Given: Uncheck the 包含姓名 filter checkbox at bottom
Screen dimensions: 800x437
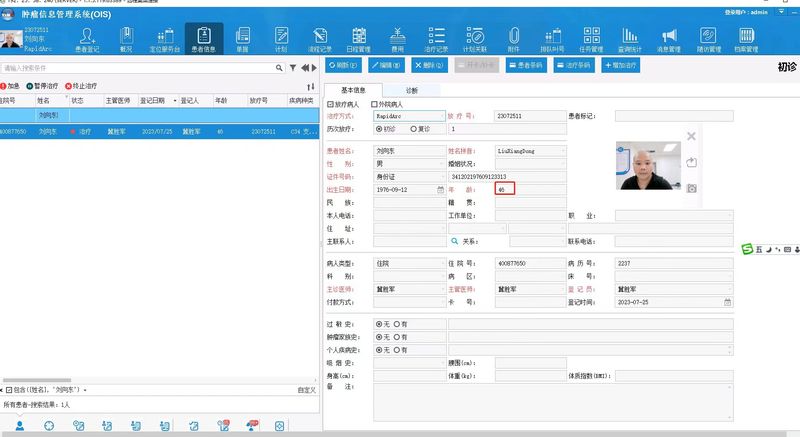Looking at the screenshot, I should pos(9,390).
